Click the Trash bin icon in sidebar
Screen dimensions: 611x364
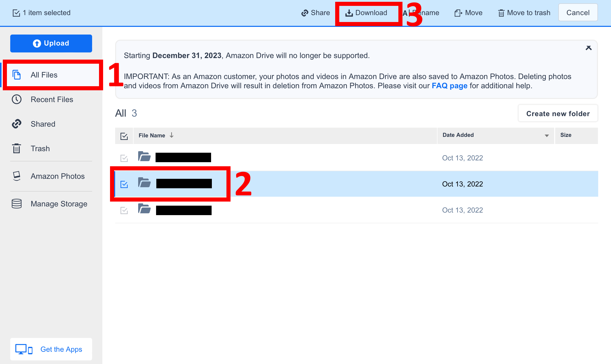pos(17,148)
